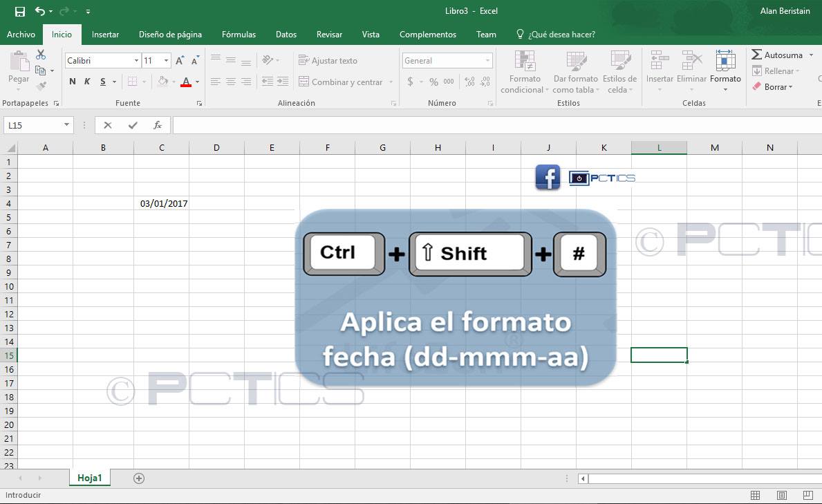Image resolution: width=822 pixels, height=504 pixels.
Task: Click the Pegar paste icon
Action: tap(19, 61)
